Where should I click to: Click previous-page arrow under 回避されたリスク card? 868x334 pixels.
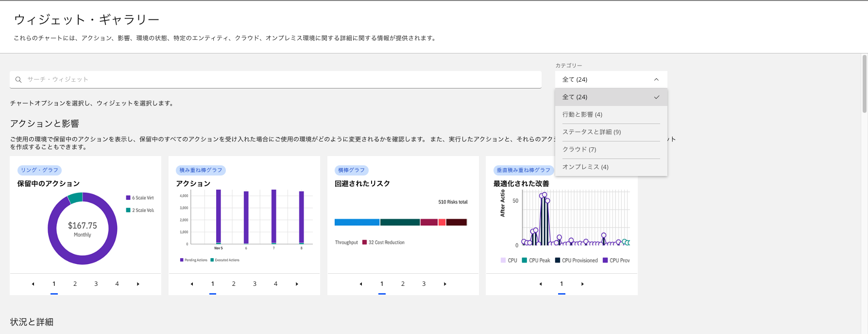tap(361, 284)
